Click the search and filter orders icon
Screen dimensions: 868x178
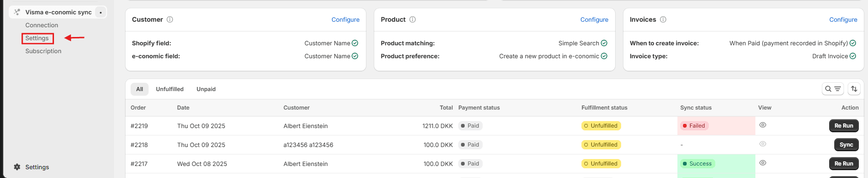(x=833, y=89)
